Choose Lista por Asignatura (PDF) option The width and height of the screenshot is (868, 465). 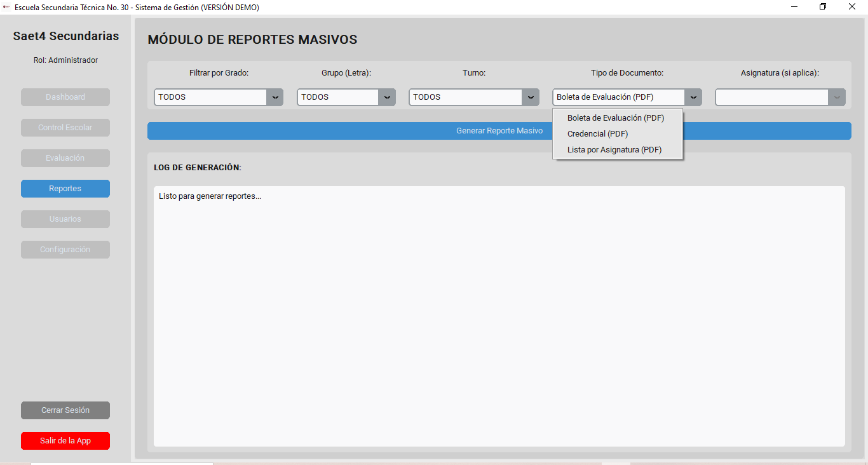(x=615, y=149)
